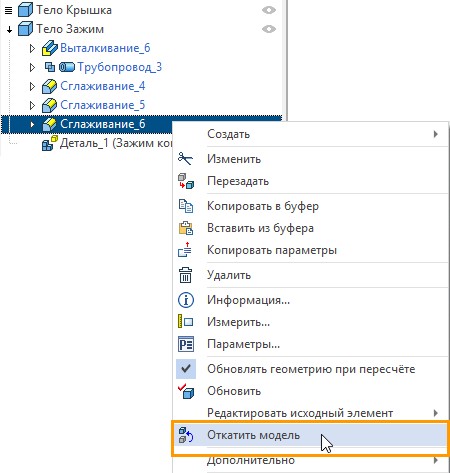The height and width of the screenshot is (473, 450).
Task: Toggle visibility eye of Тело Зажим
Action: (269, 29)
